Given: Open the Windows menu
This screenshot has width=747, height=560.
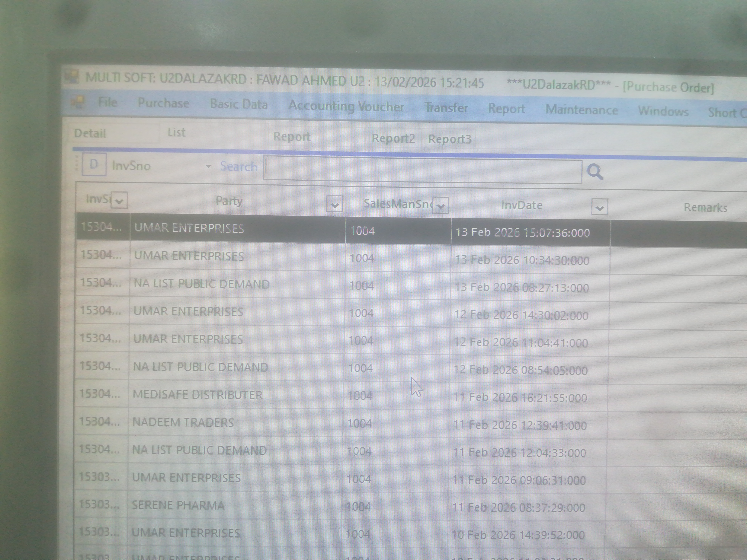Looking at the screenshot, I should pyautogui.click(x=664, y=111).
